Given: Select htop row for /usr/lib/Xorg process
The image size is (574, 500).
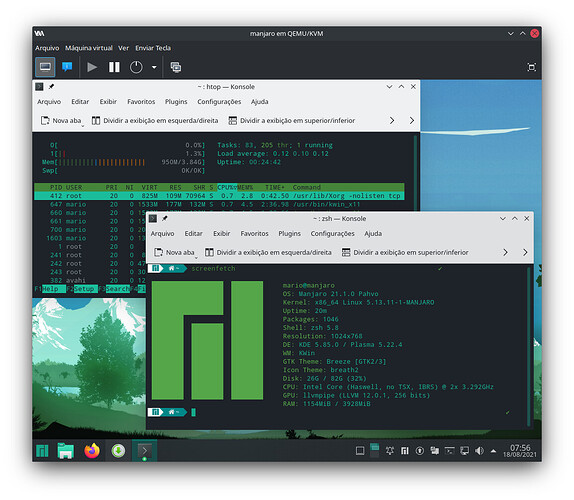Looking at the screenshot, I should pyautogui.click(x=219, y=196).
